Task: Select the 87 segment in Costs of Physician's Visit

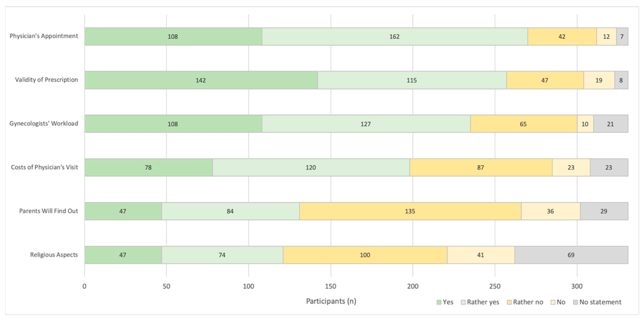Action: click(481, 168)
